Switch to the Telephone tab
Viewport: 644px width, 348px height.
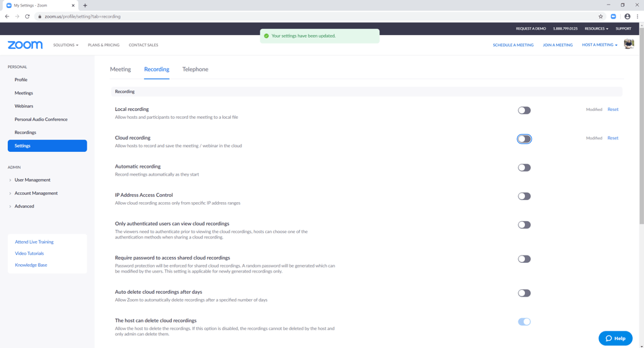(195, 69)
